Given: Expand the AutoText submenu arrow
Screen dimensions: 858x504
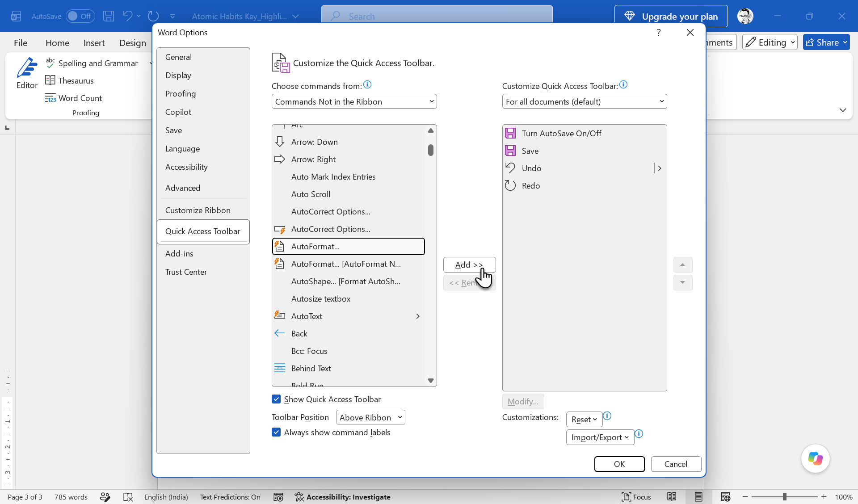Looking at the screenshot, I should pyautogui.click(x=418, y=316).
